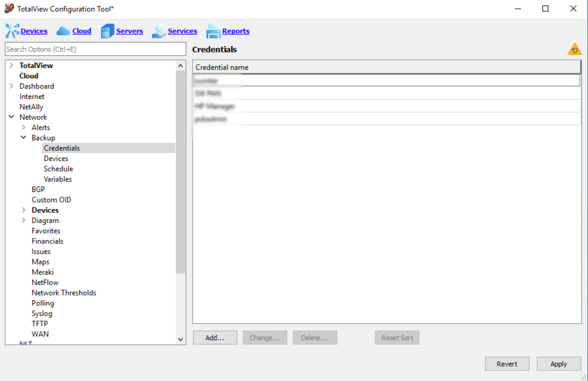This screenshot has width=588, height=381.
Task: Open the Services link
Action: pyautogui.click(x=183, y=31)
